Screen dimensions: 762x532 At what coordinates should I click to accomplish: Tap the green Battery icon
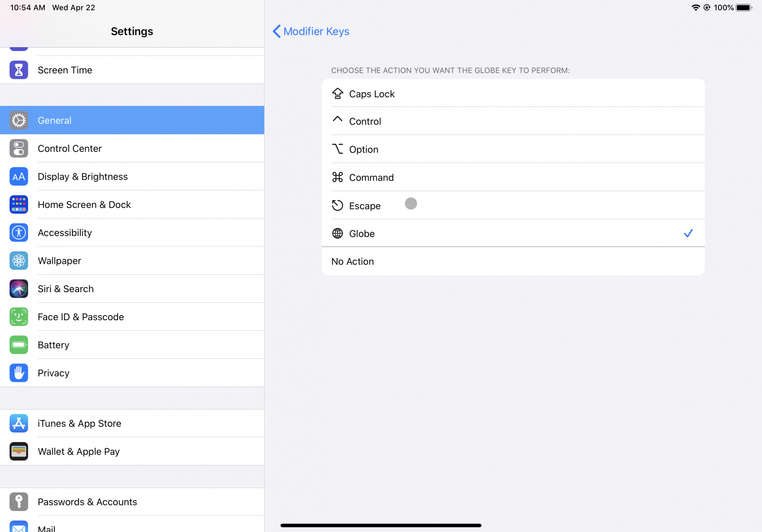pos(19,345)
